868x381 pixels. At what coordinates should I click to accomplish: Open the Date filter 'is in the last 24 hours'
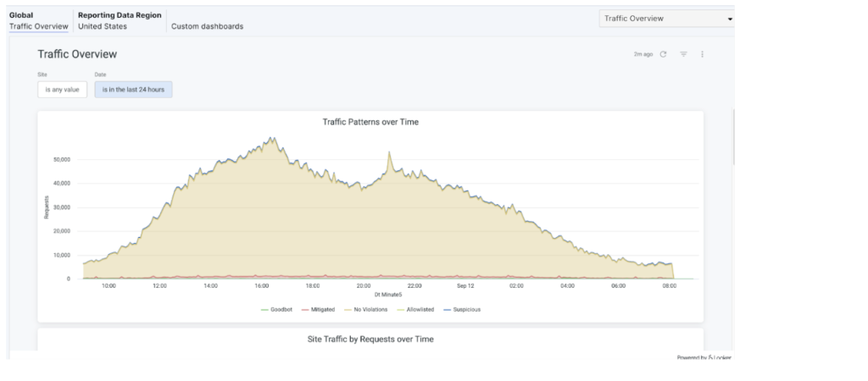pos(133,89)
